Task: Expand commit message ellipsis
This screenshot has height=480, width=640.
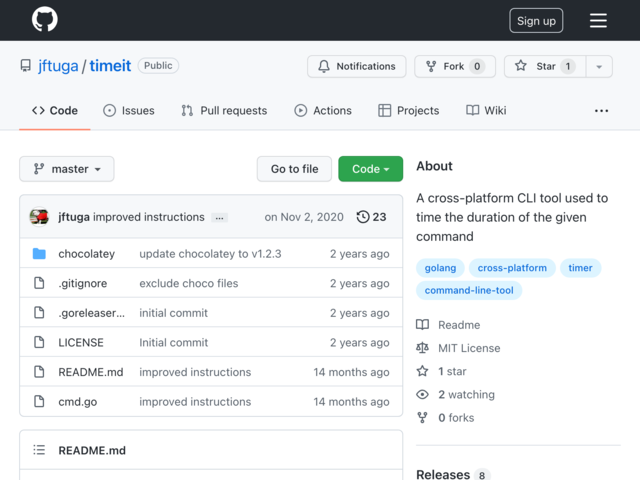Action: [x=219, y=218]
